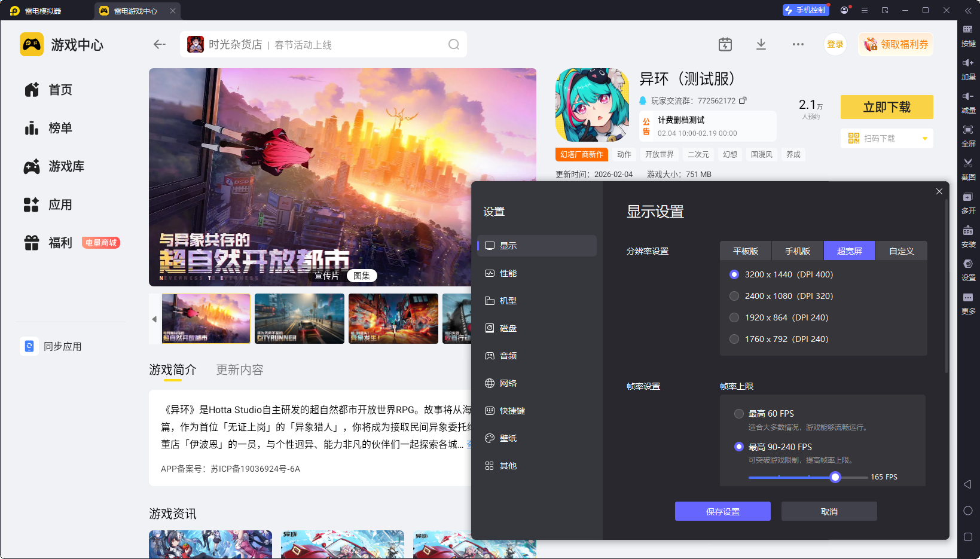Screen dimensions: 980x559
Task: Expand the 扫码下载 dropdown arrow
Action: [x=924, y=139]
